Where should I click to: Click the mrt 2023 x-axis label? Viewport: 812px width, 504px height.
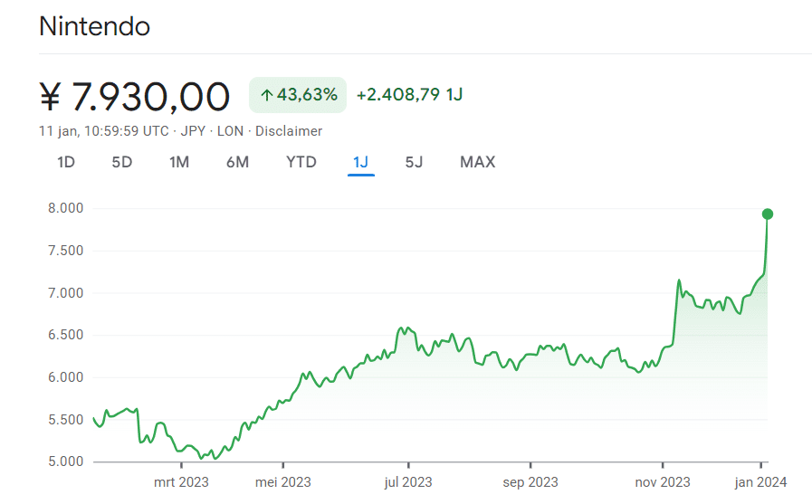coord(181,482)
